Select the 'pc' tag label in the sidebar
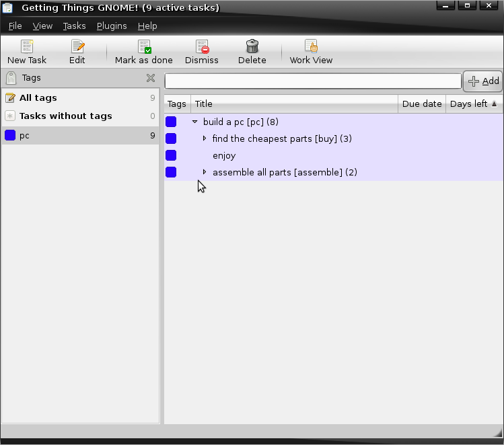The image size is (504, 445). tap(24, 136)
